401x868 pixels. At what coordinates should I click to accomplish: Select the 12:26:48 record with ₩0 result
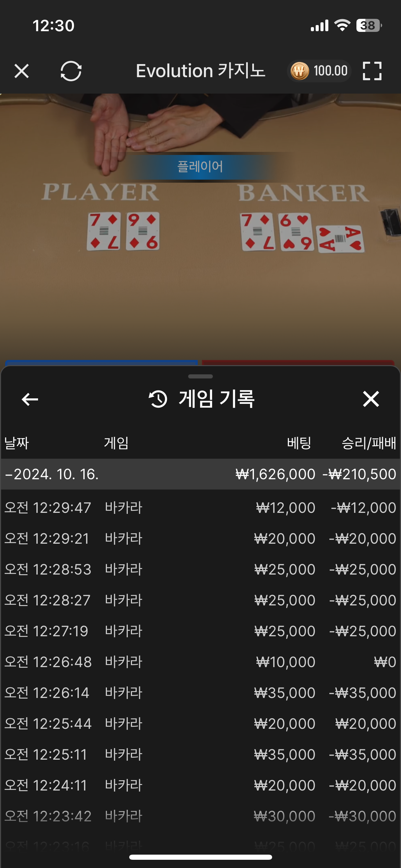pyautogui.click(x=200, y=662)
